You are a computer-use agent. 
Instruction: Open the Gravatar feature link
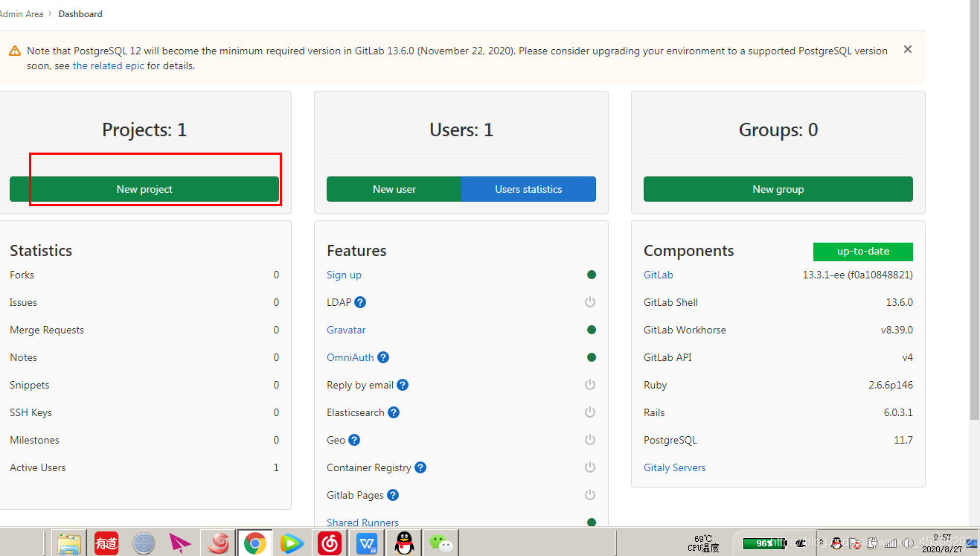(346, 330)
